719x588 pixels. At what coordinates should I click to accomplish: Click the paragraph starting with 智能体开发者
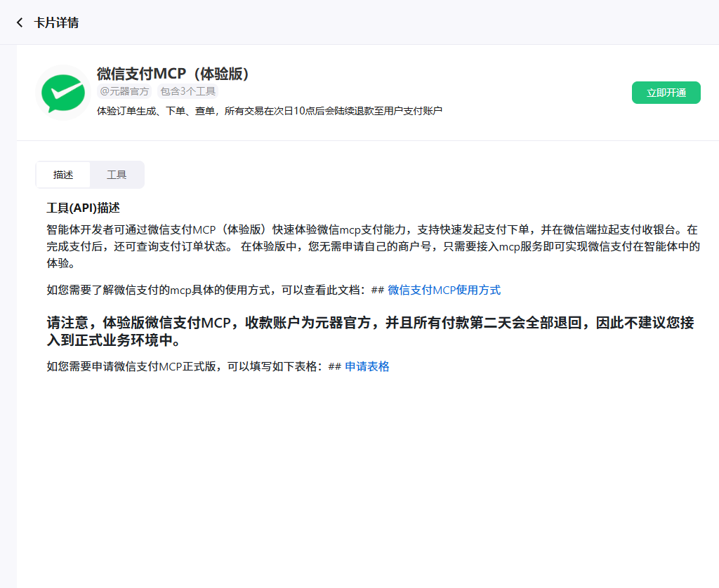374,246
